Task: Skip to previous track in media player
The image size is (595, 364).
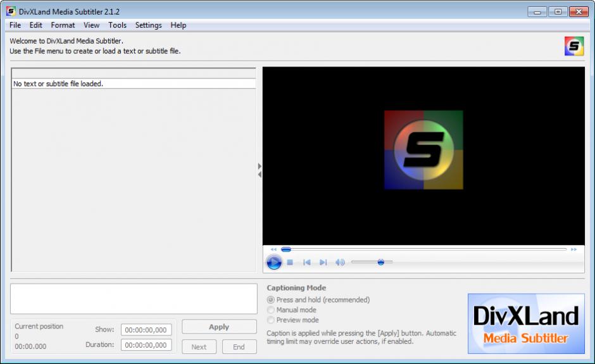Action: click(307, 262)
